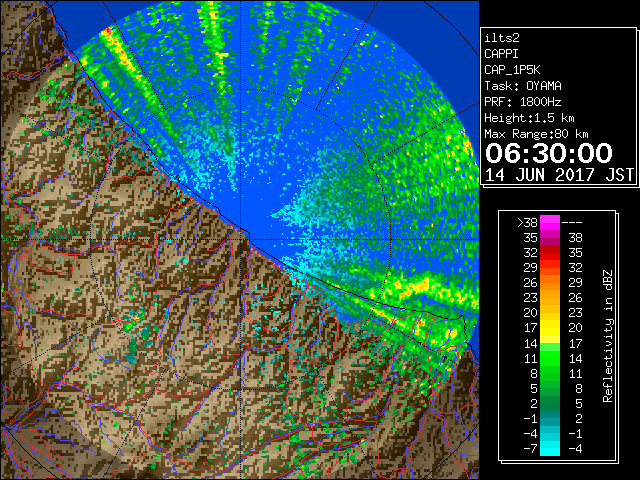Click the 06:30:00 timestamp
Viewport: 640px width, 480px height.
[x=549, y=153]
